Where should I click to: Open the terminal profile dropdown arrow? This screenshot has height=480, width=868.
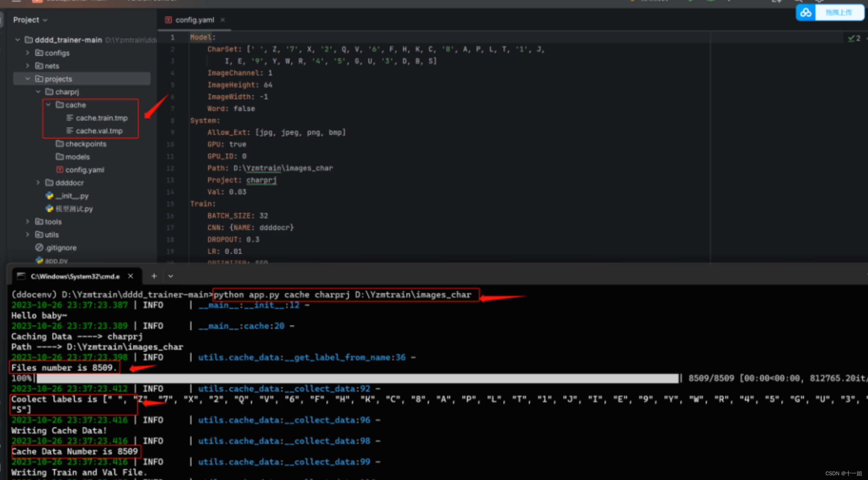[x=170, y=276]
